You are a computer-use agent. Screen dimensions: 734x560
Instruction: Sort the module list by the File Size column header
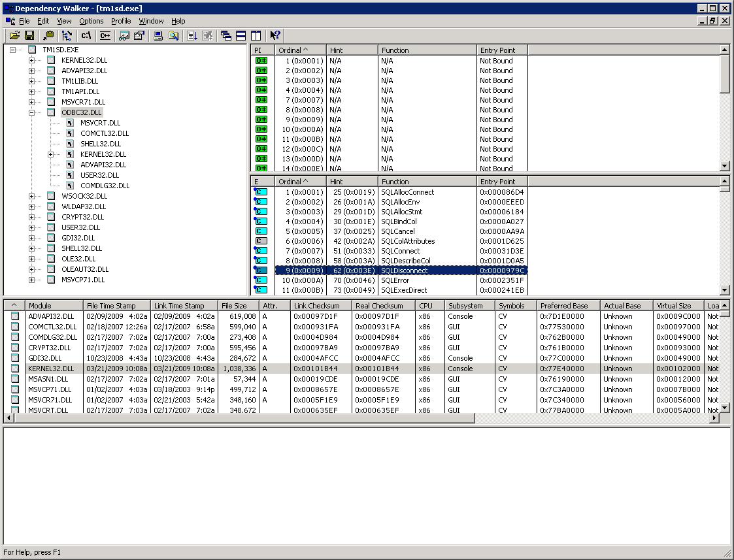[x=239, y=306]
